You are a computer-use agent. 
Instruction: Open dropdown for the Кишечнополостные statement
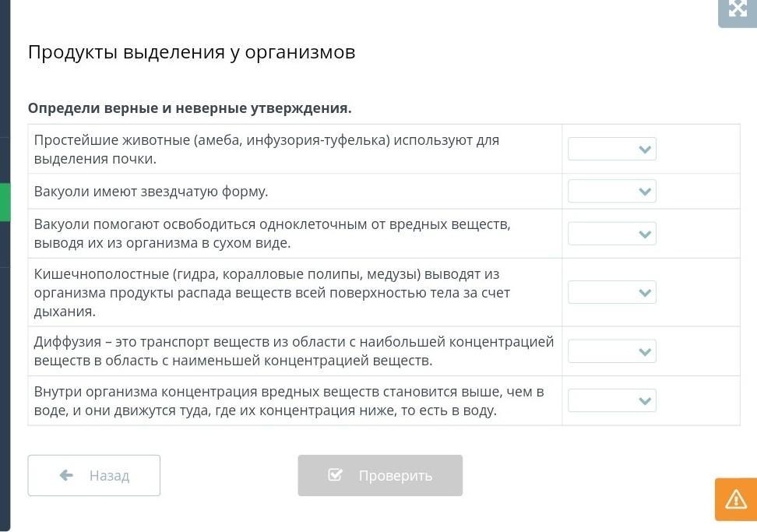pos(612,292)
